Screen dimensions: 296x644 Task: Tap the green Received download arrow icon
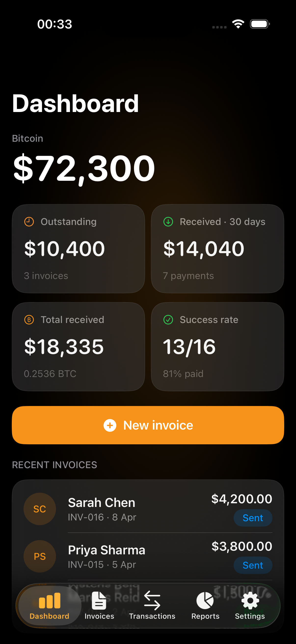pos(168,222)
